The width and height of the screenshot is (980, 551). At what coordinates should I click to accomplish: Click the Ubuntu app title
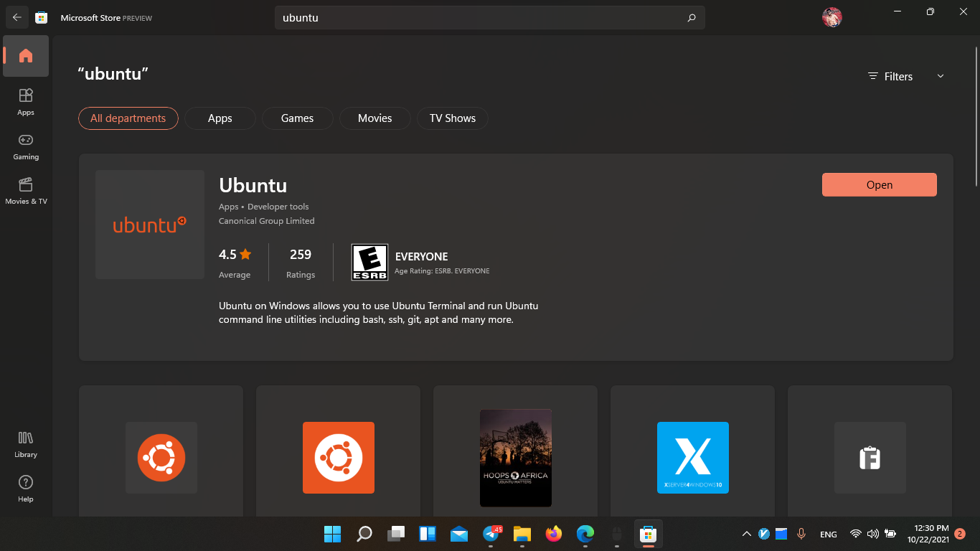tap(253, 185)
